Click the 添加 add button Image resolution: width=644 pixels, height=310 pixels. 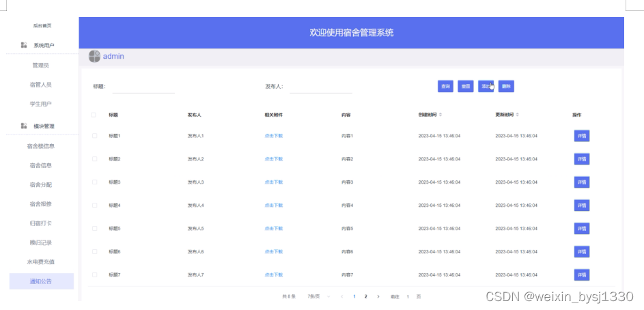click(x=486, y=86)
